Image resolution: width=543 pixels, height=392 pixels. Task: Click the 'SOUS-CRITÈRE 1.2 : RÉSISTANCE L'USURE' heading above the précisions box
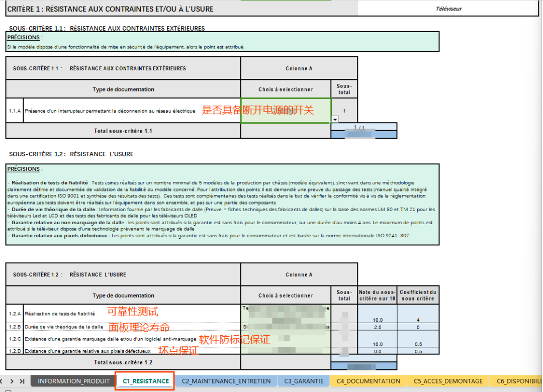click(x=71, y=154)
